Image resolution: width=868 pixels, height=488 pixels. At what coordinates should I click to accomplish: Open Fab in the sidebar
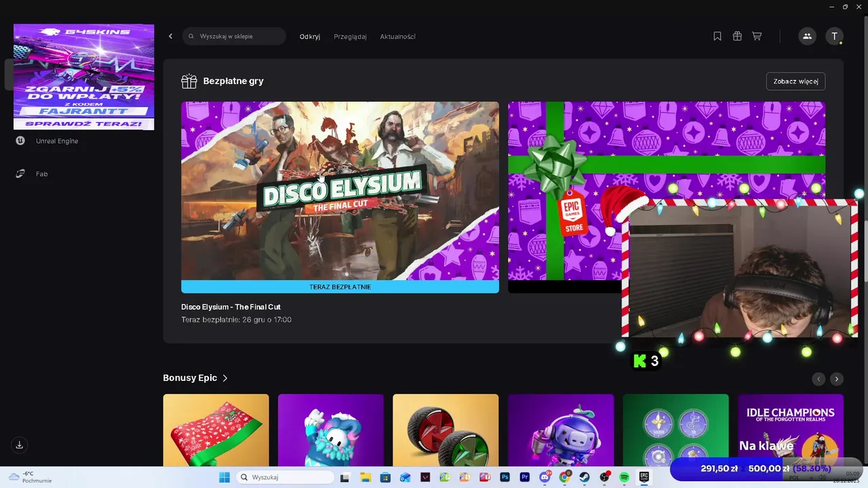[32, 174]
